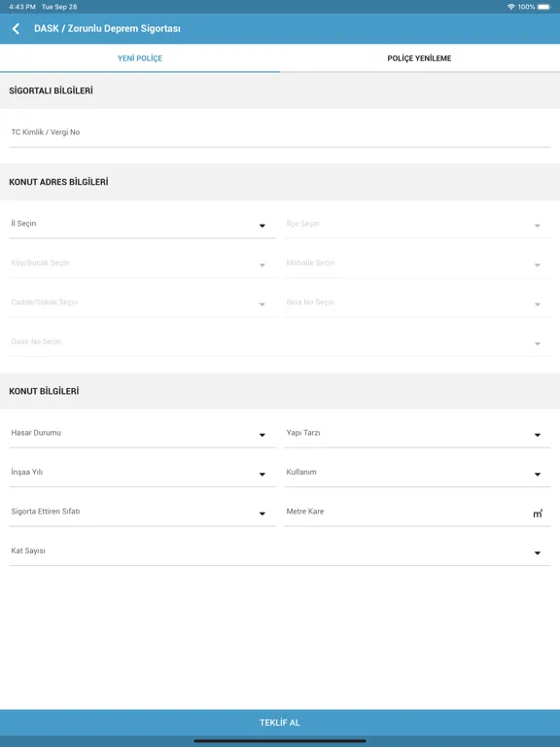Expand the Kullanım dropdown
560x747 pixels.
417,473
